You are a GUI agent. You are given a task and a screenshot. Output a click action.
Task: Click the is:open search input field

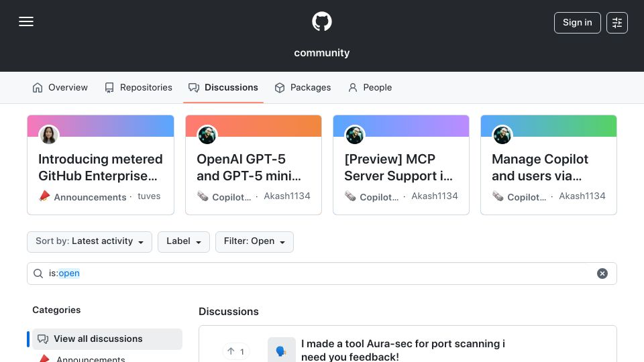point(321,274)
